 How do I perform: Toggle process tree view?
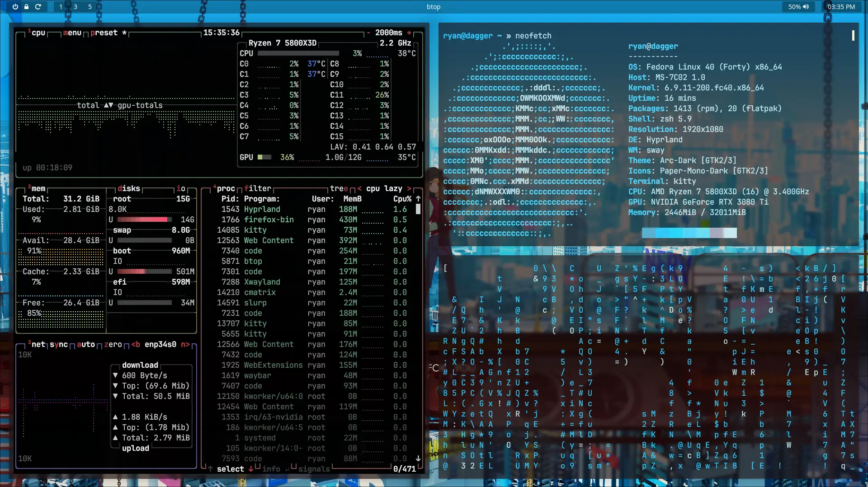tap(339, 189)
